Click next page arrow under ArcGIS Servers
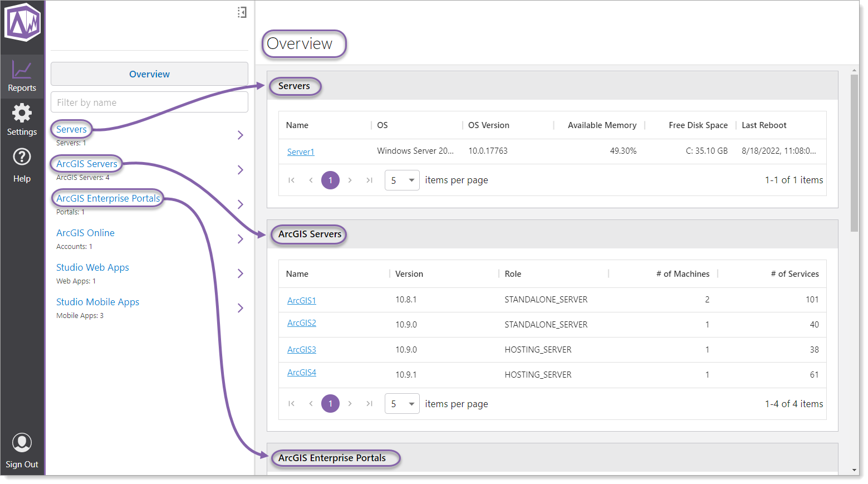This screenshot has height=484, width=868. [350, 403]
